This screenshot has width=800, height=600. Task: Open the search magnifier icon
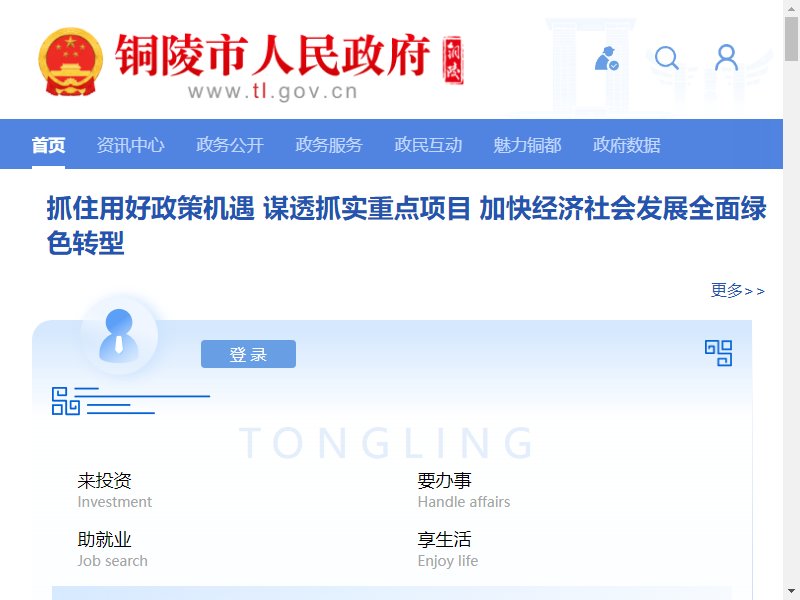coord(667,58)
